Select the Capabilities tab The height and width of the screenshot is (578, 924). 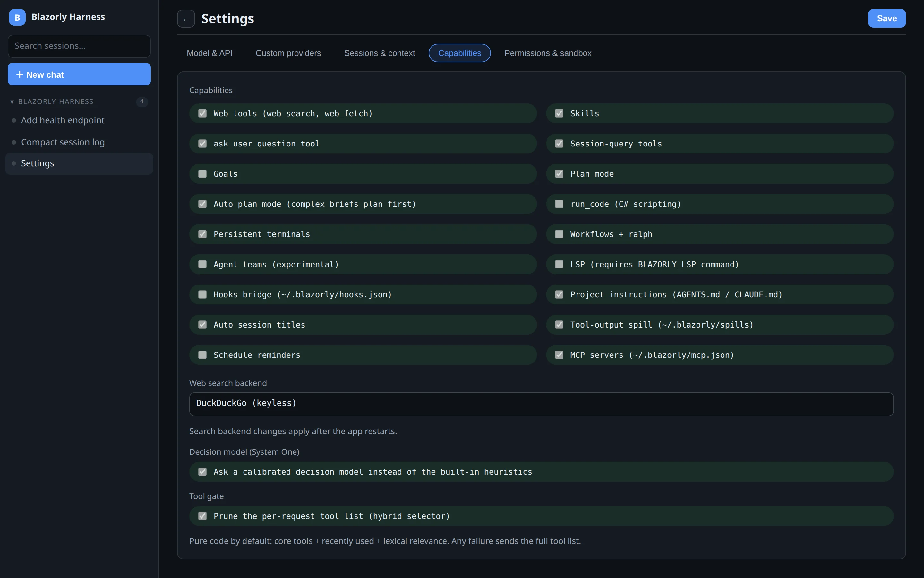460,53
